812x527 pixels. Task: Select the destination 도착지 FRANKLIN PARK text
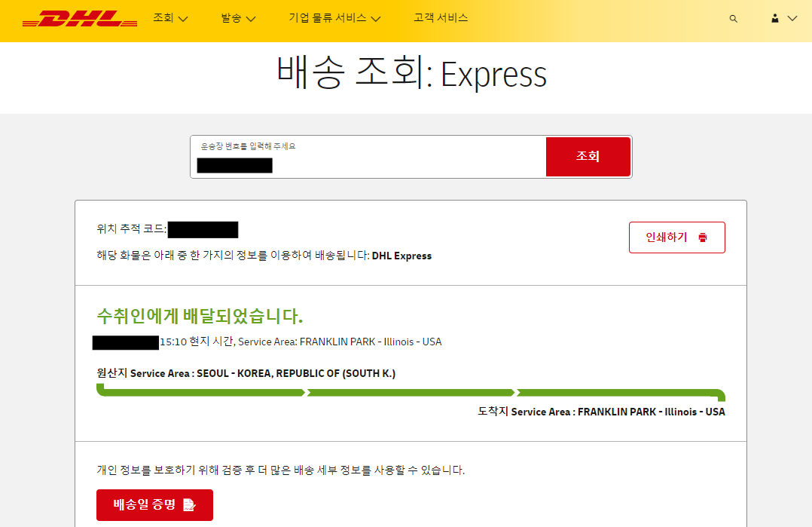601,412
